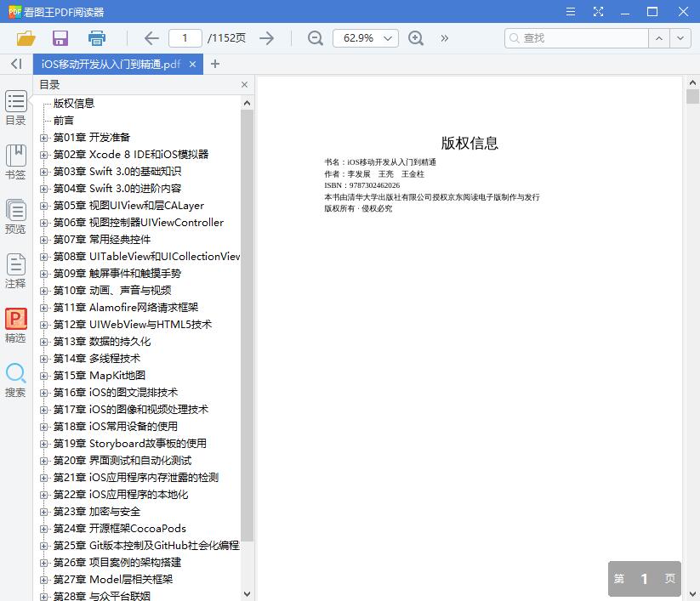Open the 预览 thumbnail preview panel
700x601 pixels.
click(15, 217)
